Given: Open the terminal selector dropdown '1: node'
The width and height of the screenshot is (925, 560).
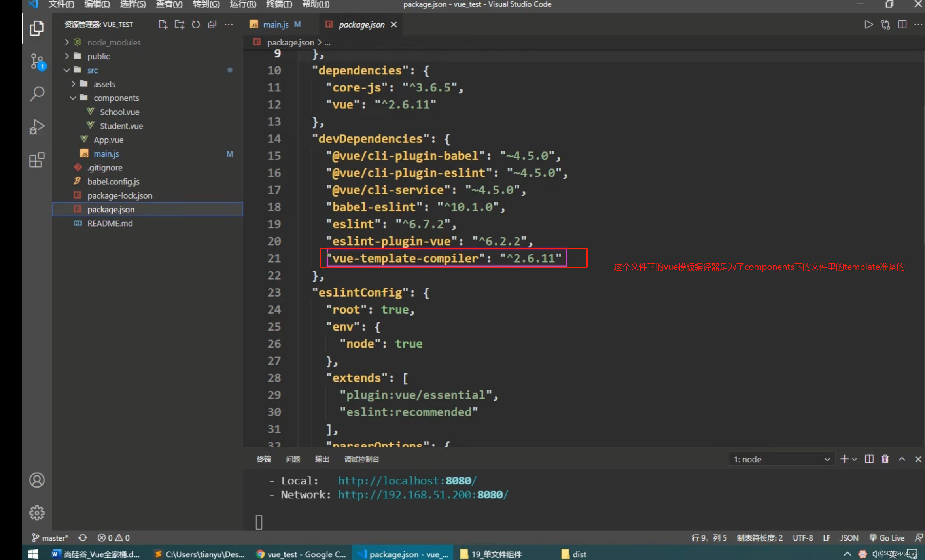Looking at the screenshot, I should tap(781, 459).
